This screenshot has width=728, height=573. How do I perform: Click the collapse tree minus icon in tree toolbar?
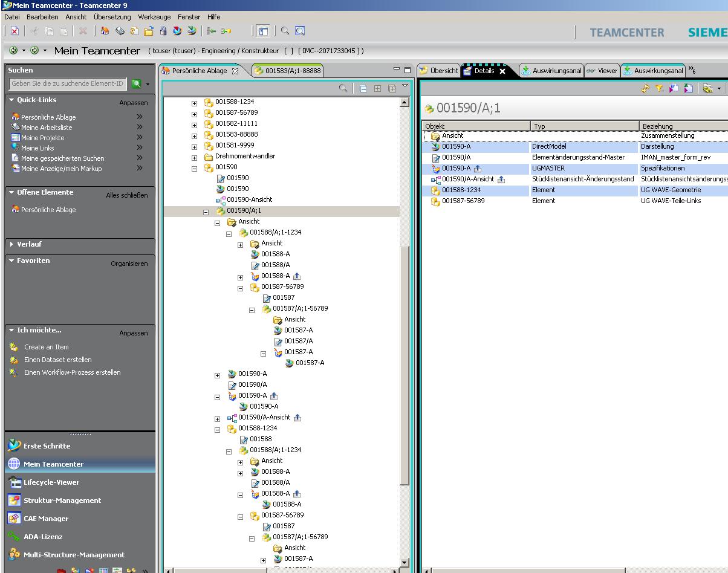point(363,88)
